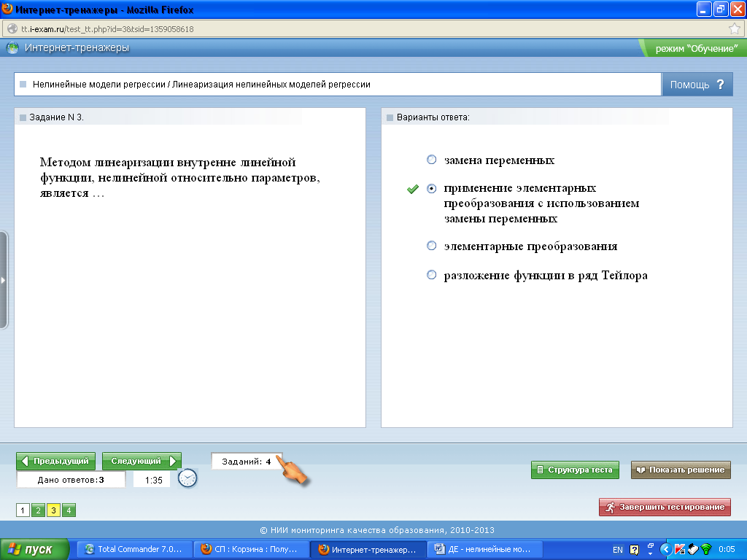The height and width of the screenshot is (560, 747).
Task: Click the system clock 0:05
Action: [x=727, y=550]
